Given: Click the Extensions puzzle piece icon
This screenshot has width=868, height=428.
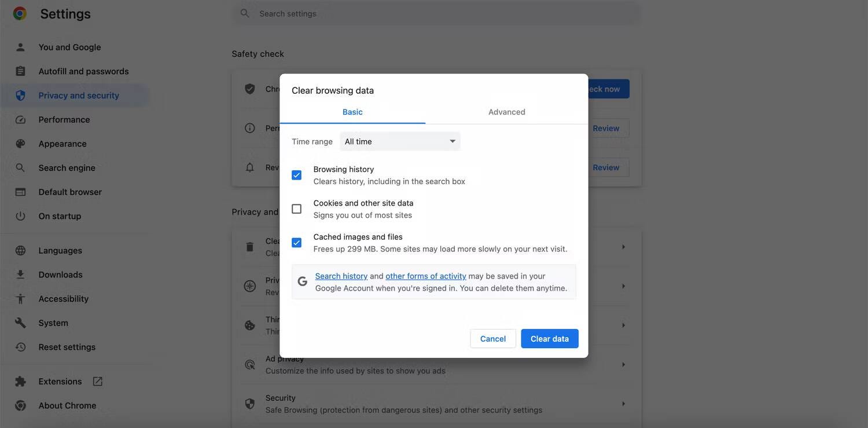Looking at the screenshot, I should coord(20,382).
